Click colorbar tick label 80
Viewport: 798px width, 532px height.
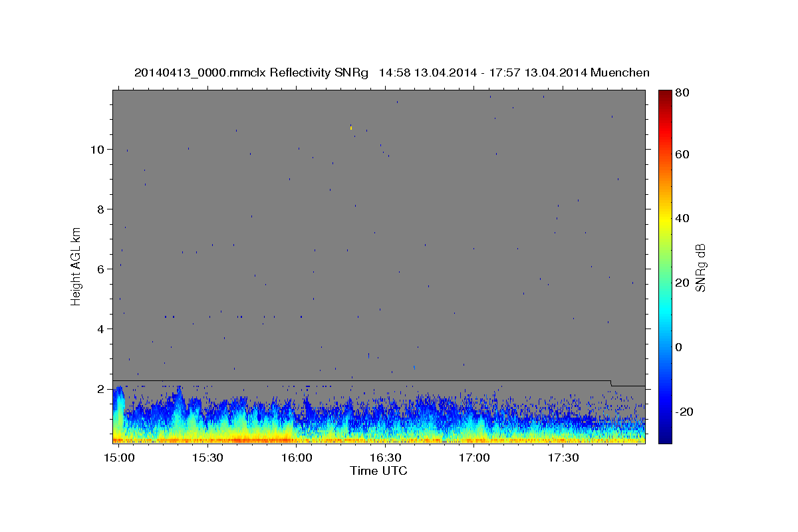[x=682, y=92]
